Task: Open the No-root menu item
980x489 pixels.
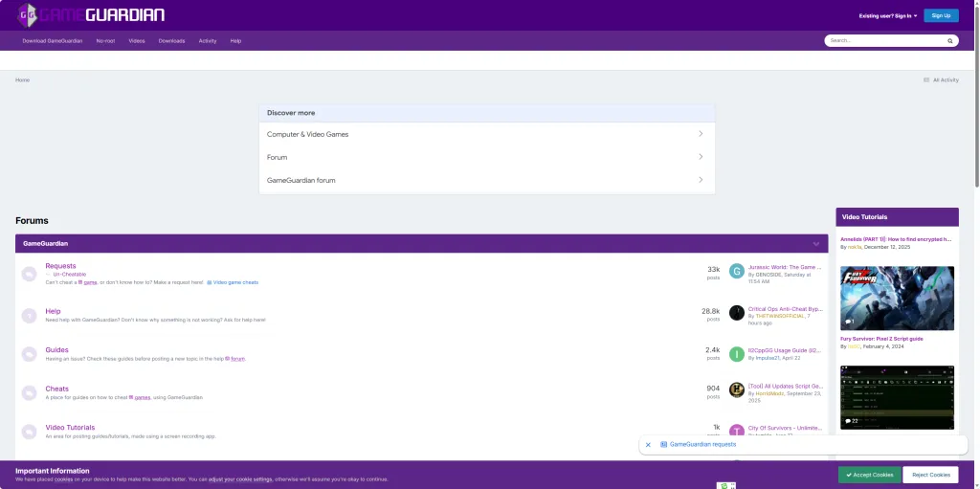Action: (105, 40)
